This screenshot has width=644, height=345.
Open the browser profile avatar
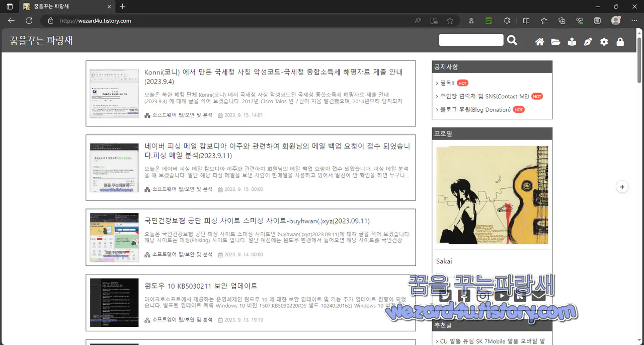[x=616, y=21]
